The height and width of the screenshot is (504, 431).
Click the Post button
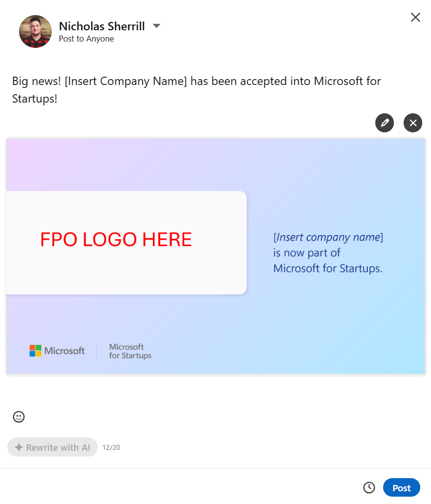tap(401, 487)
